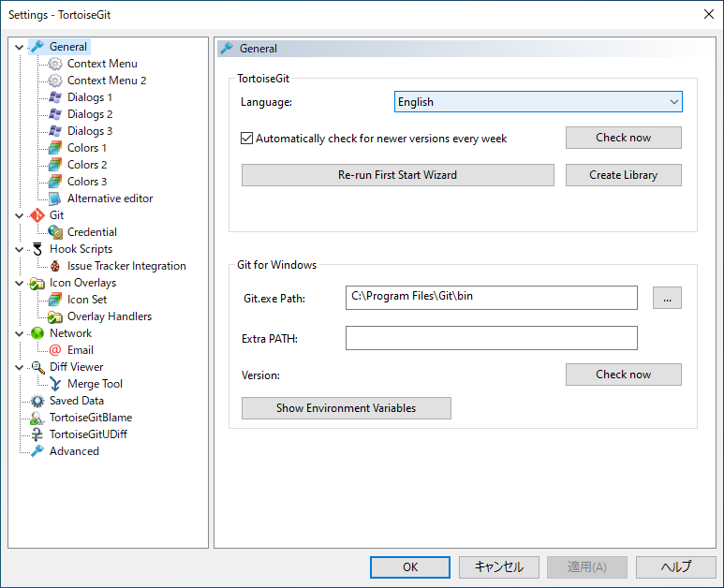Click the Issue Tracker ladybug icon

[55, 266]
